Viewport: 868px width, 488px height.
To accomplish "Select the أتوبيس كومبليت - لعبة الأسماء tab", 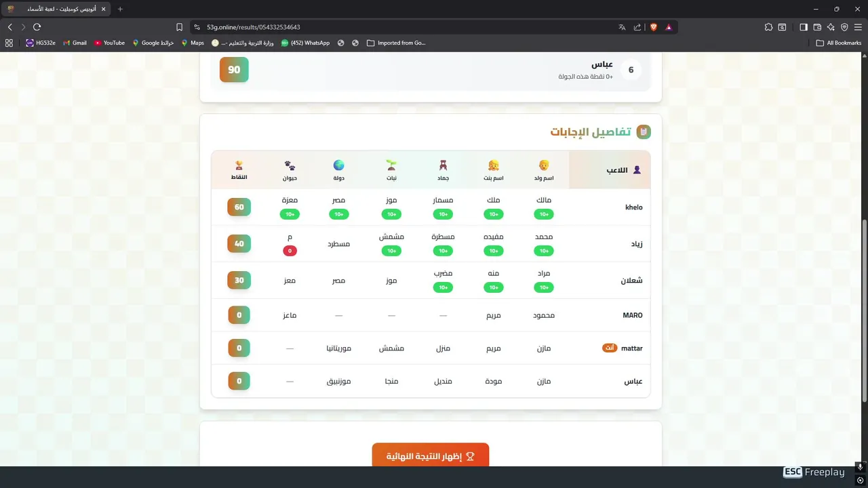I will (56, 9).
